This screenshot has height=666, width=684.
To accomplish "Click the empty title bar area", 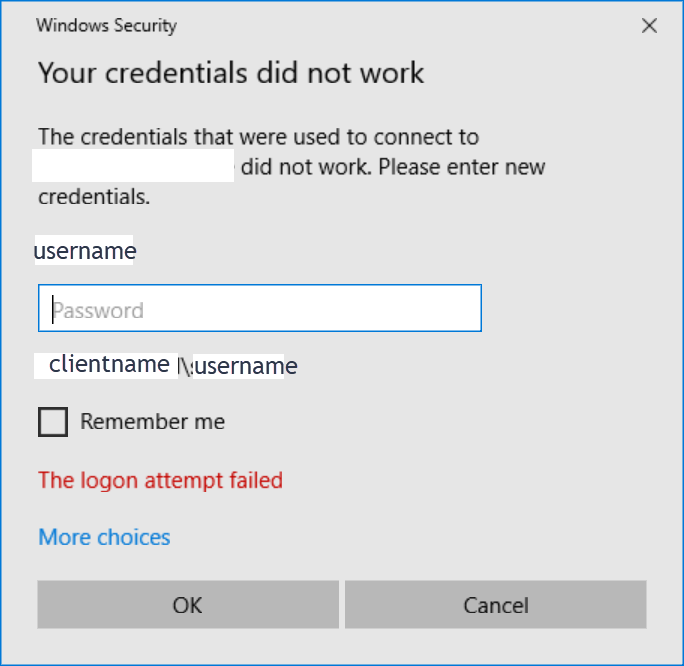I will pos(400,26).
